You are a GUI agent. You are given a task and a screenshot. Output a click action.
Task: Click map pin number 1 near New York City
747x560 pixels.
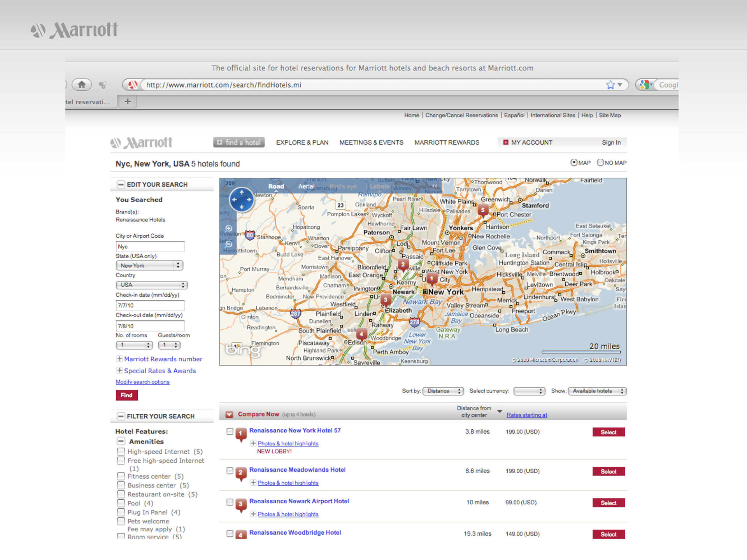431,279
